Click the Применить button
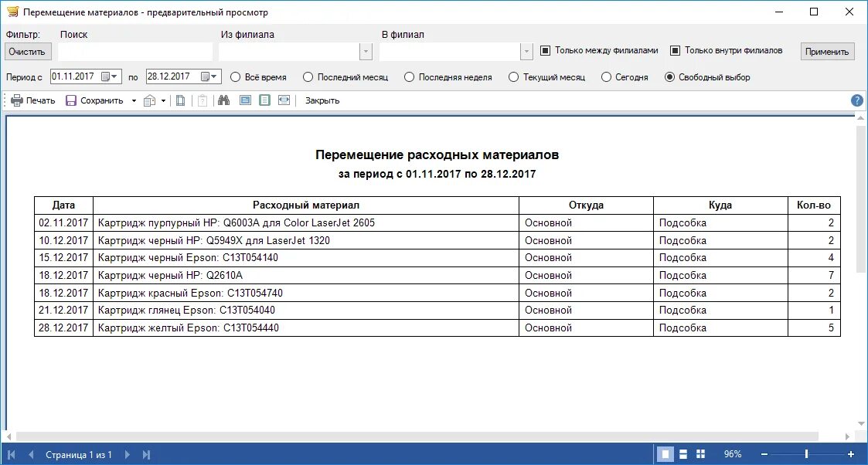 coord(827,52)
